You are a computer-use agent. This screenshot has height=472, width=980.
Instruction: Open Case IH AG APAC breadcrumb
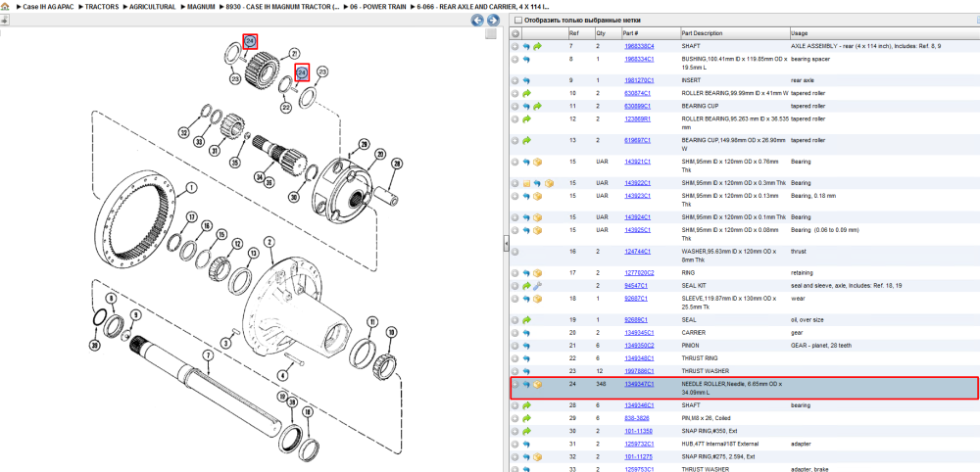tap(50, 6)
